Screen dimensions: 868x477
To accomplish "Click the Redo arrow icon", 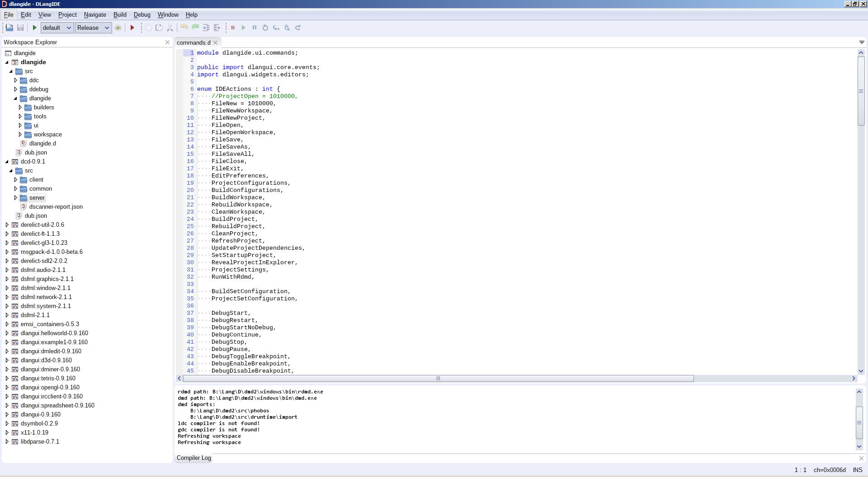I will [x=195, y=27].
